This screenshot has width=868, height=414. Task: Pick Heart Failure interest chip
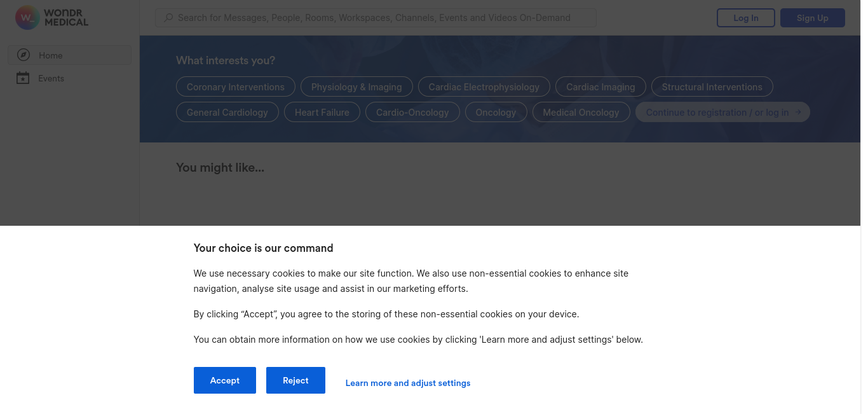click(x=322, y=112)
